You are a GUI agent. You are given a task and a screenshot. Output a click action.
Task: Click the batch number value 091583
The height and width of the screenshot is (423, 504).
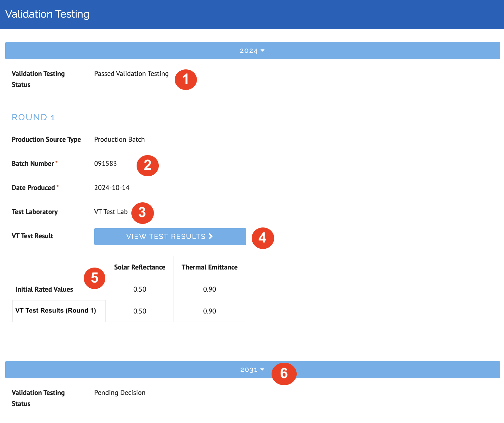[105, 164]
